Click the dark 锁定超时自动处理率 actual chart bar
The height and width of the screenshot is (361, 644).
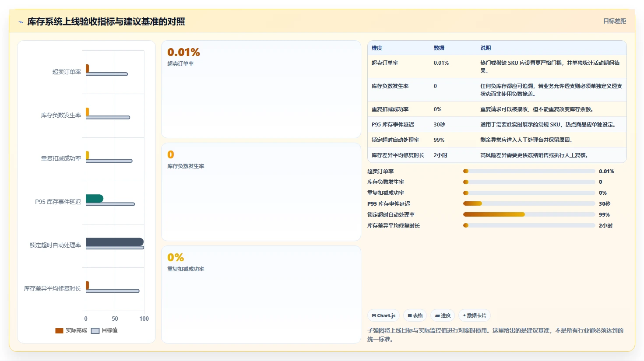(x=115, y=242)
